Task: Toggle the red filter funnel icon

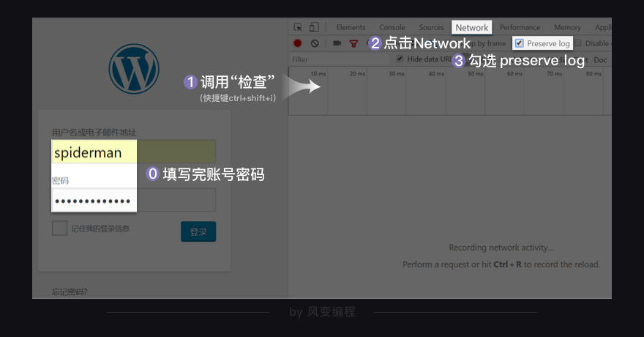Action: tap(353, 43)
